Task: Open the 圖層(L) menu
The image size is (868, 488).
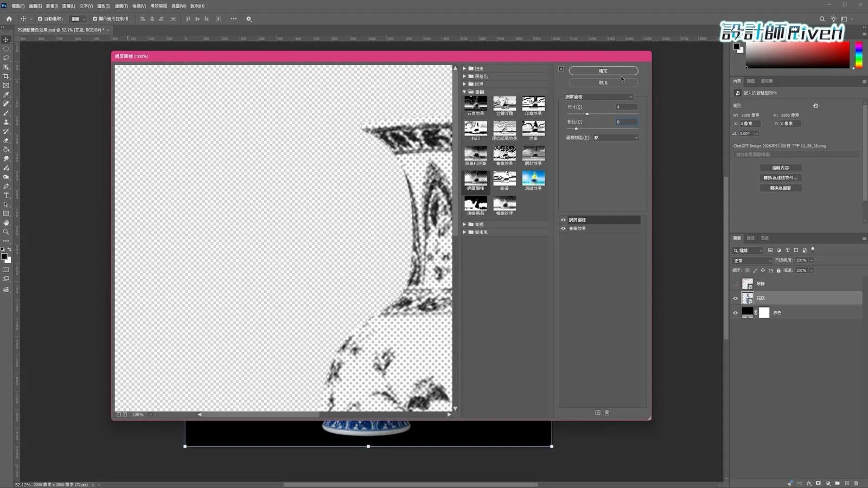Action: [68, 6]
